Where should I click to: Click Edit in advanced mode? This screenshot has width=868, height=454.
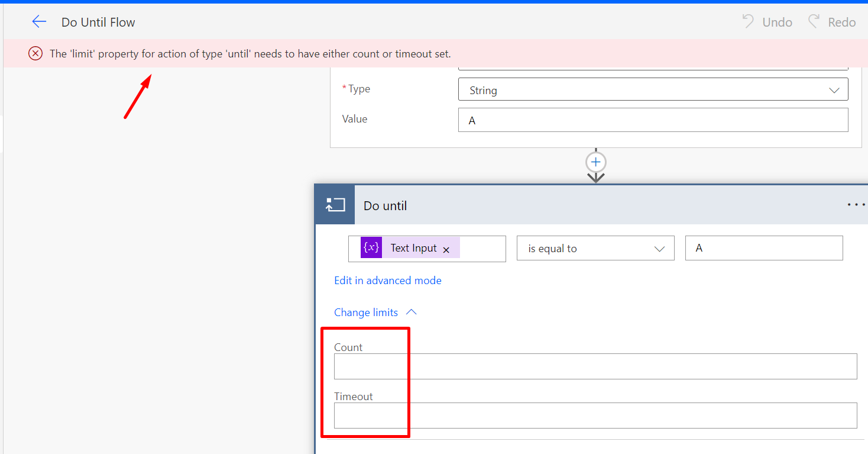coord(388,280)
